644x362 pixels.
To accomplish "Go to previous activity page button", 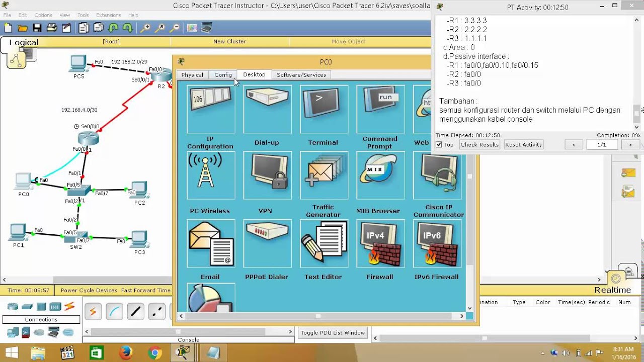I will [574, 145].
